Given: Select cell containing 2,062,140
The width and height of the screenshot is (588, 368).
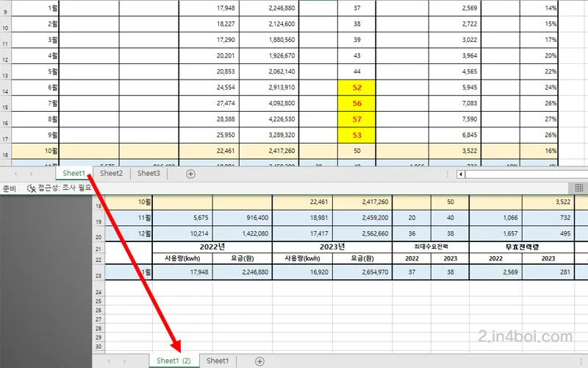Looking at the screenshot, I should point(269,71).
